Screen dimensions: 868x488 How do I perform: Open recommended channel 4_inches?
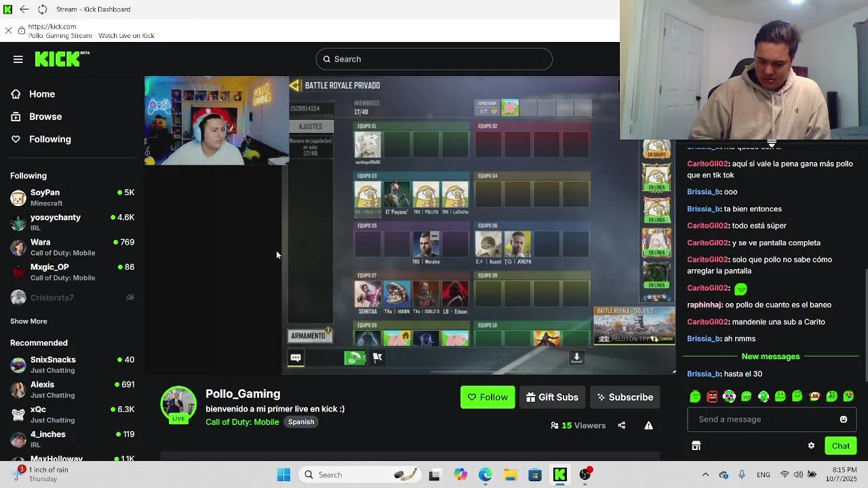(73, 439)
